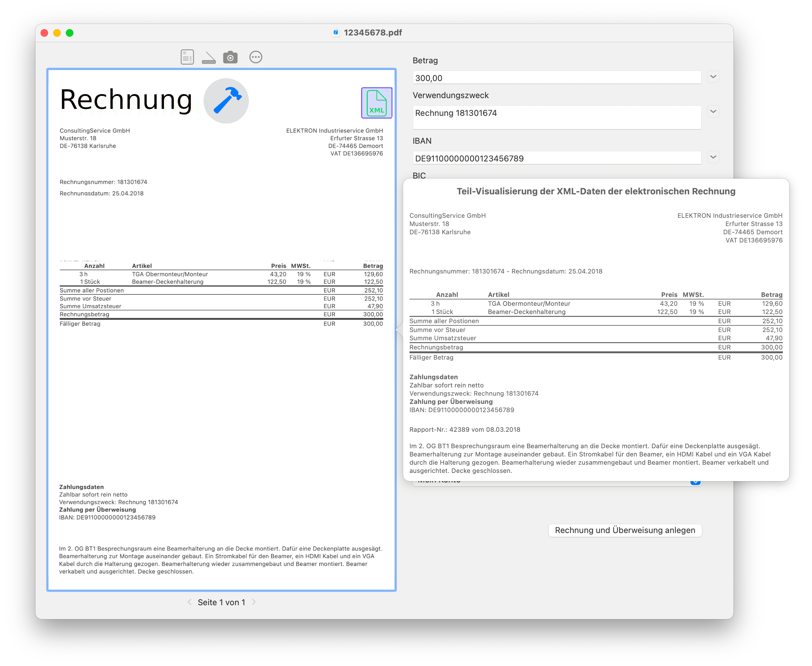The image size is (812, 666).
Task: Click the IBAN input field
Action: point(556,158)
